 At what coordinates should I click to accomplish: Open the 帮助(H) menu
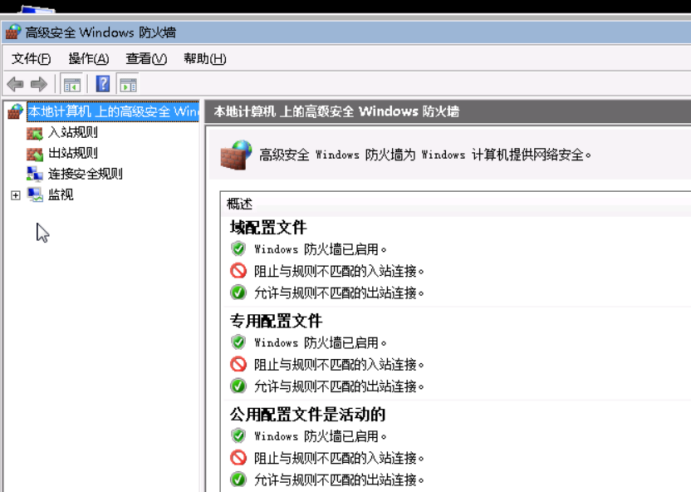(x=205, y=58)
